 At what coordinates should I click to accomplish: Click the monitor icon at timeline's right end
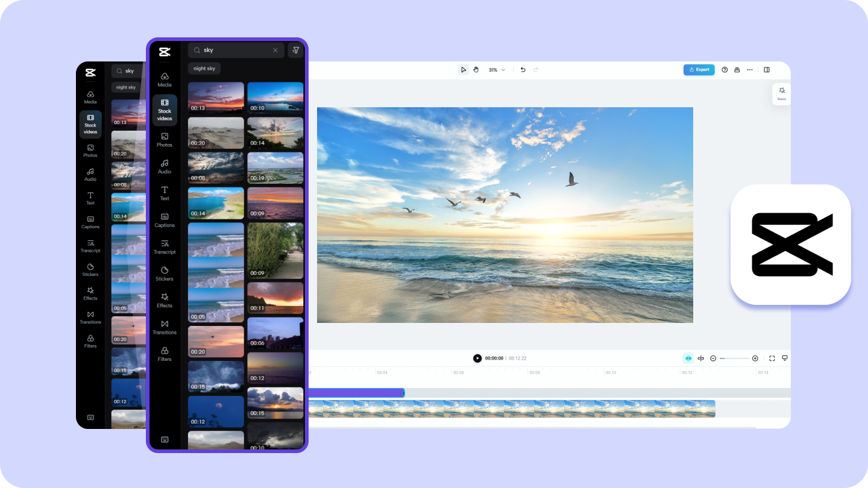(x=785, y=358)
